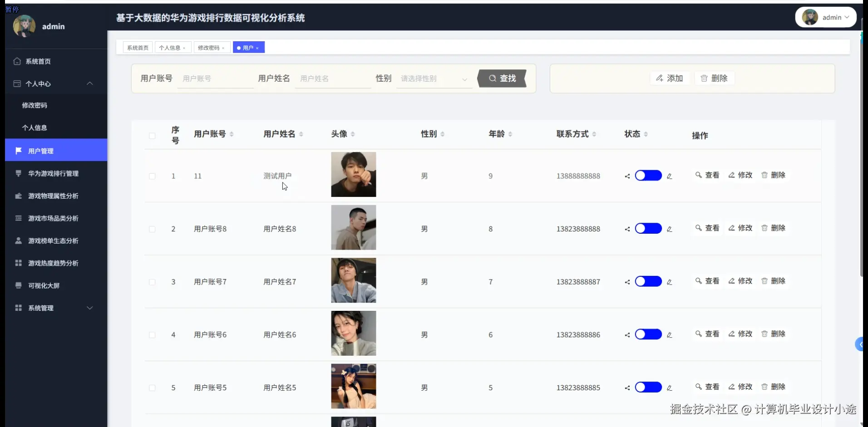The width and height of the screenshot is (868, 427).
Task: Click the 删除 trash icon for 用户账号7
Action: tap(764, 281)
